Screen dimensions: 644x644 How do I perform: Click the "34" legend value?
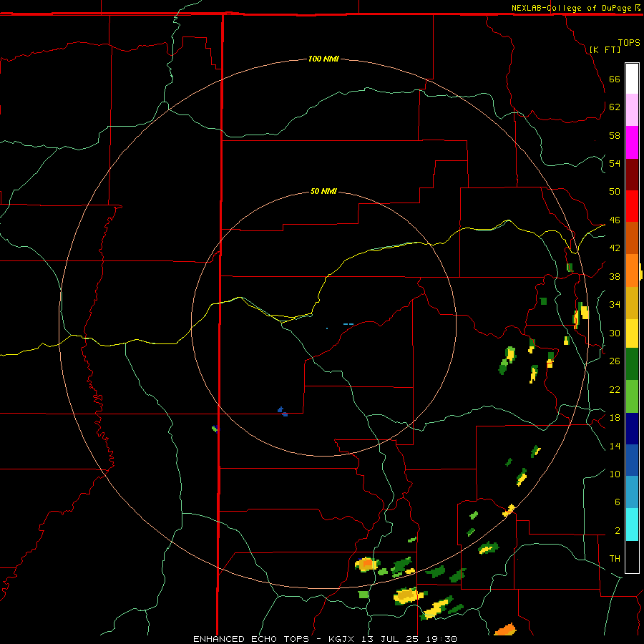615,305
